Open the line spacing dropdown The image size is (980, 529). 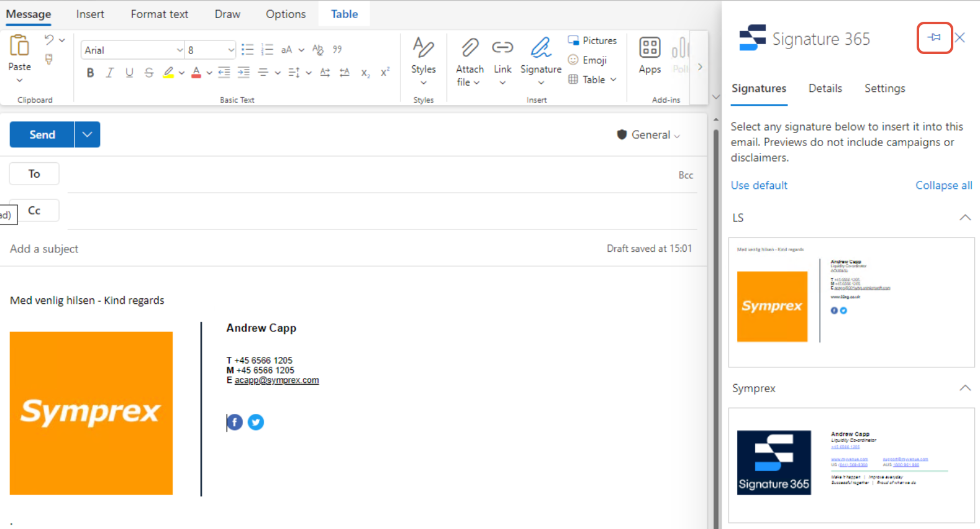300,73
